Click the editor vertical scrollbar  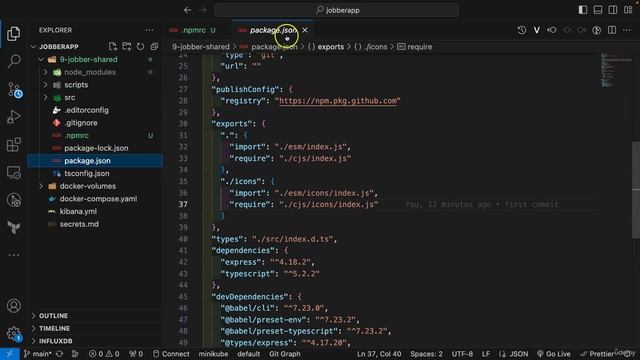636,189
